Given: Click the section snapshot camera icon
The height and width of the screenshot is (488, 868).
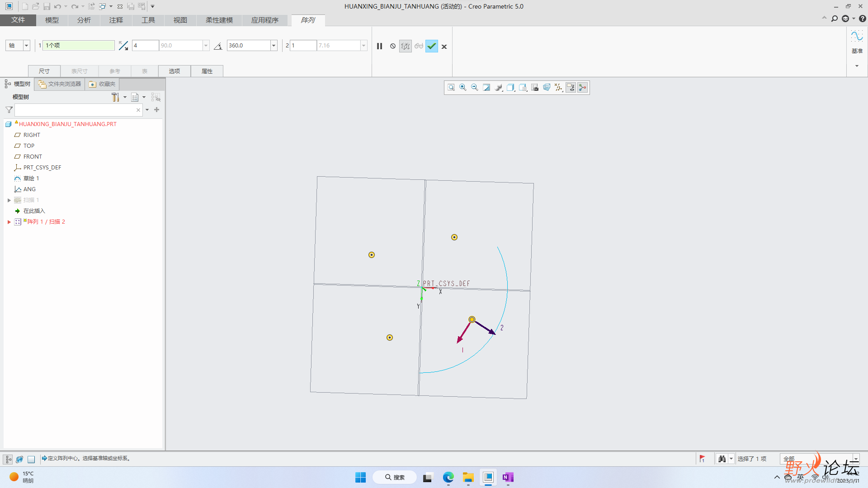Looking at the screenshot, I should 535,88.
